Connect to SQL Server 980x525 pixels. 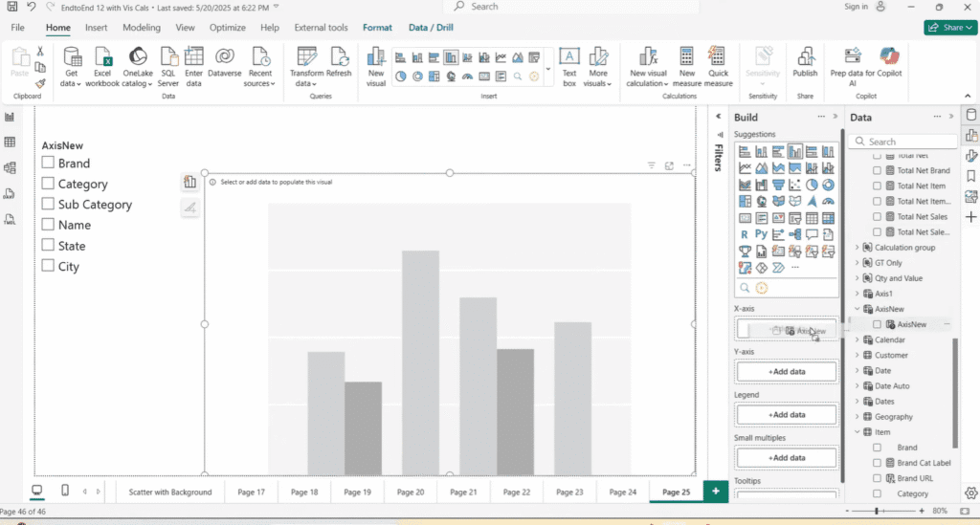pos(168,67)
